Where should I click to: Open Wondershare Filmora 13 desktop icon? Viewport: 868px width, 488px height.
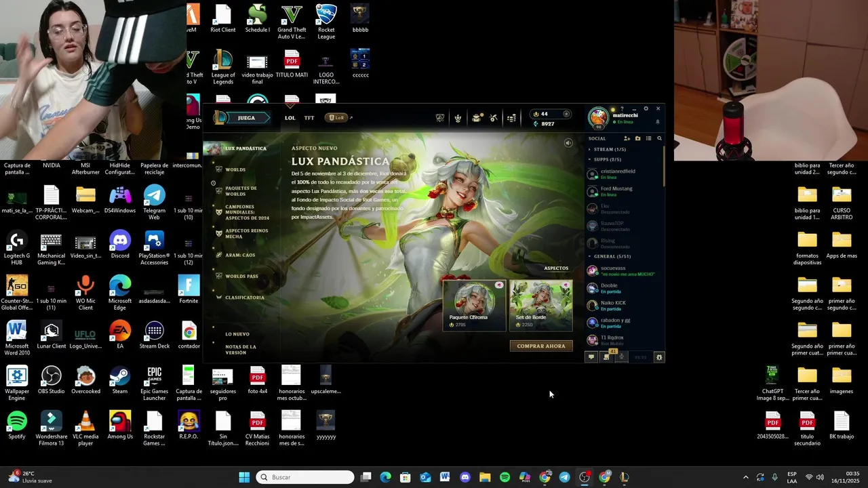52,429
